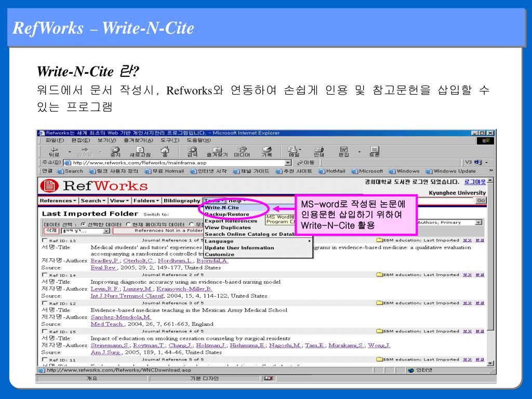Click the 로그아웃 logout link
Screen dimensions: 532x399
pyautogui.click(x=475, y=182)
